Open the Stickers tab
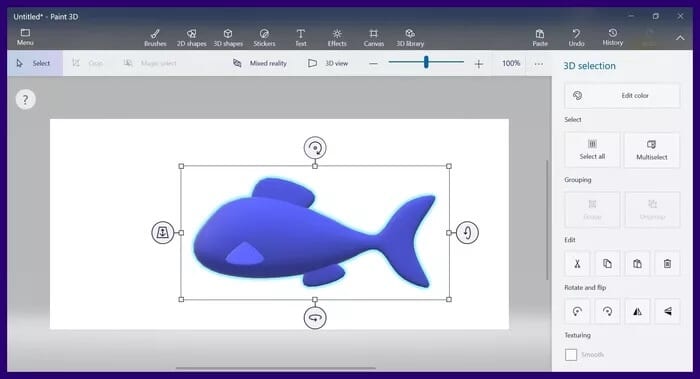700x379 pixels. click(264, 37)
